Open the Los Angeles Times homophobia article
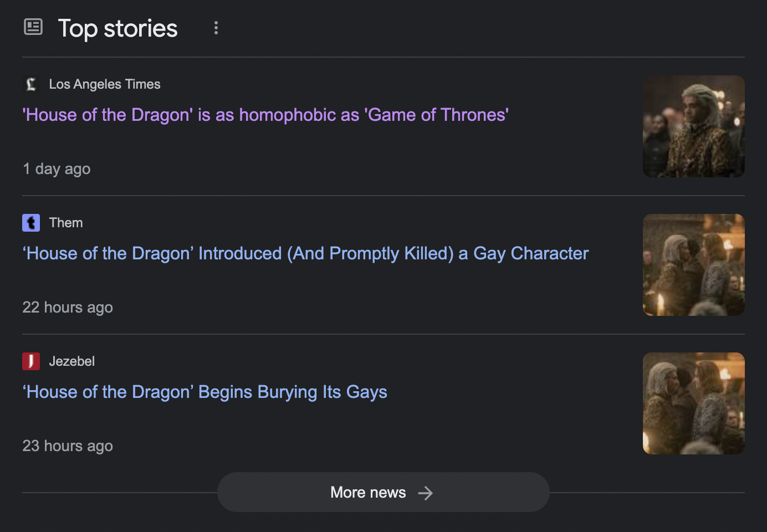 click(x=265, y=115)
